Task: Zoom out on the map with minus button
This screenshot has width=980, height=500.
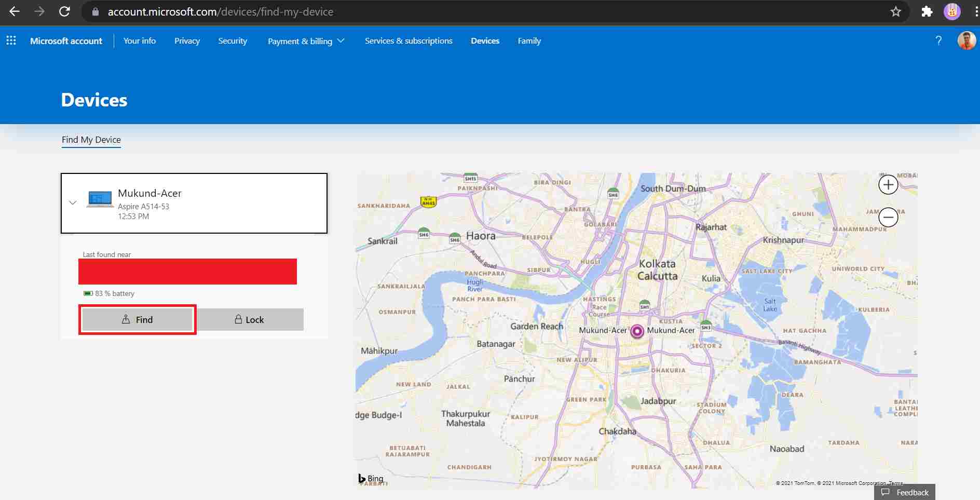Action: [888, 217]
